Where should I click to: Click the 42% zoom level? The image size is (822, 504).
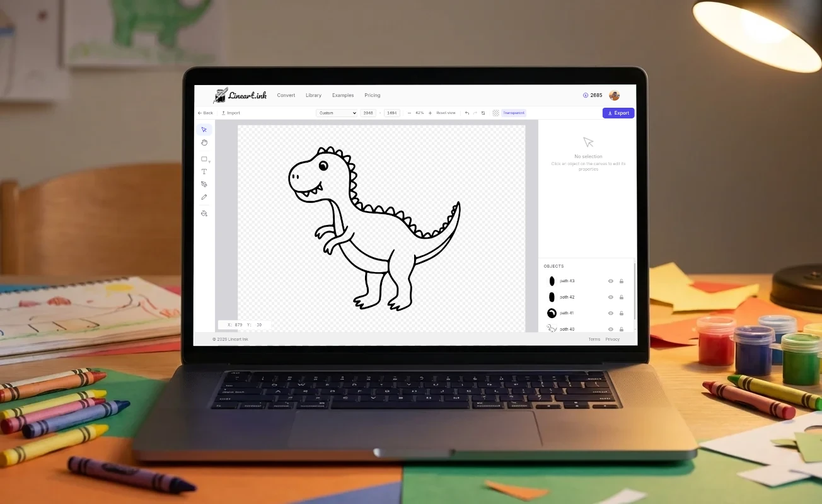[x=419, y=113]
